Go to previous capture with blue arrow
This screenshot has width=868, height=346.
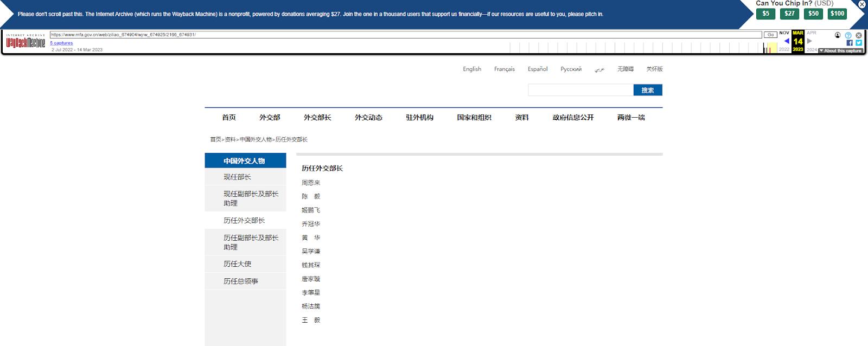point(786,41)
